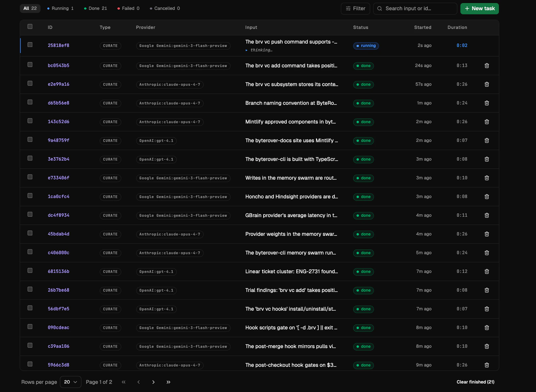The width and height of the screenshot is (536, 392).
Task: Delete task e733406f using its trash icon
Action: pyautogui.click(x=487, y=178)
